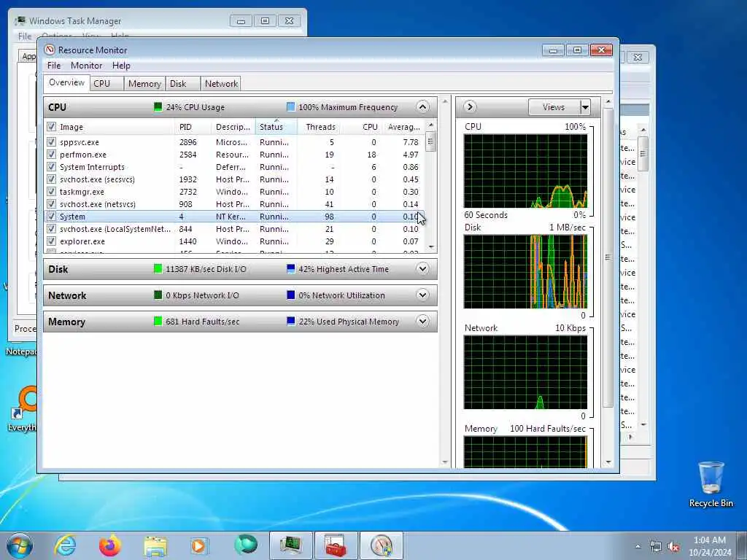Uncheck the taskmgr.exe checkbox
The image size is (747, 560).
point(51,192)
